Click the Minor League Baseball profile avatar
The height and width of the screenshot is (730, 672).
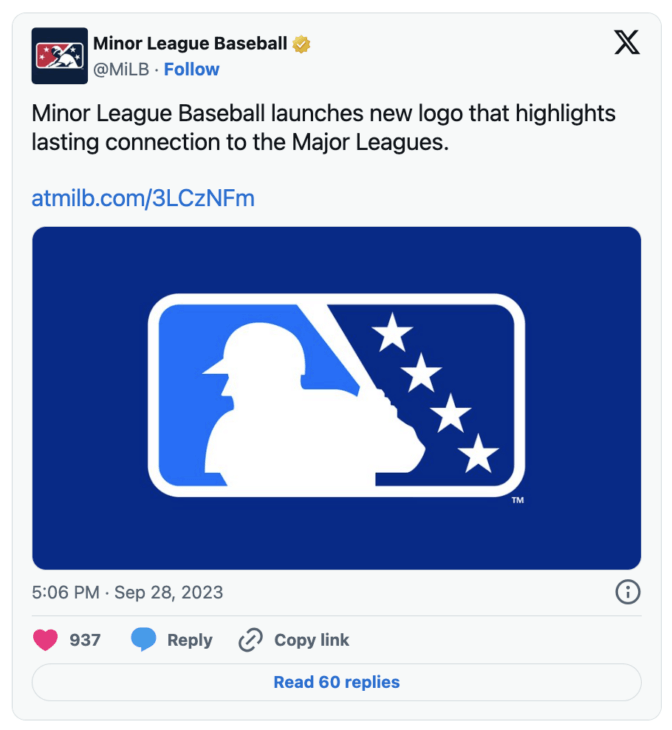pos(60,56)
